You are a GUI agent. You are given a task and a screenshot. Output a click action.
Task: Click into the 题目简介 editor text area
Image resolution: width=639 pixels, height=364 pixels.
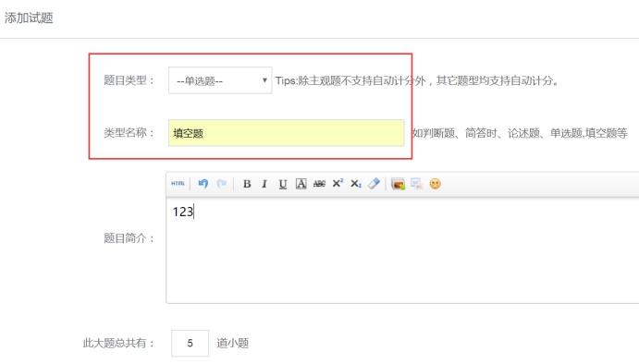[x=402, y=250]
